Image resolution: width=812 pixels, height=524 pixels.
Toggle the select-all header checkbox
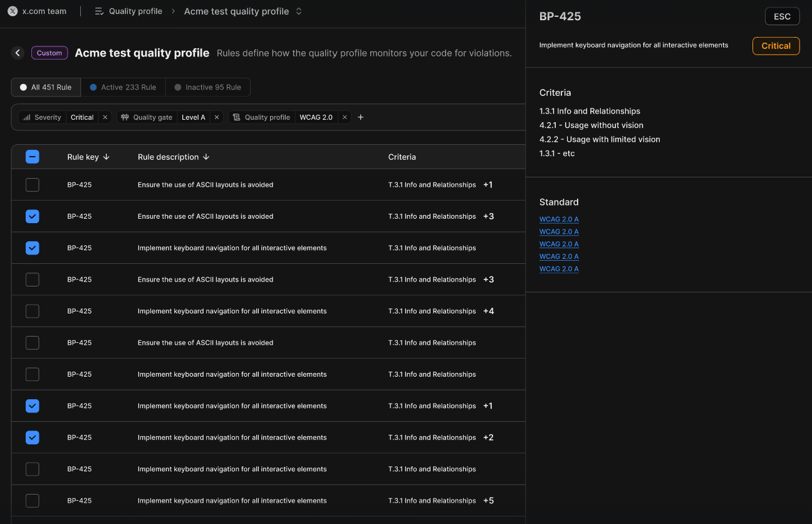33,157
